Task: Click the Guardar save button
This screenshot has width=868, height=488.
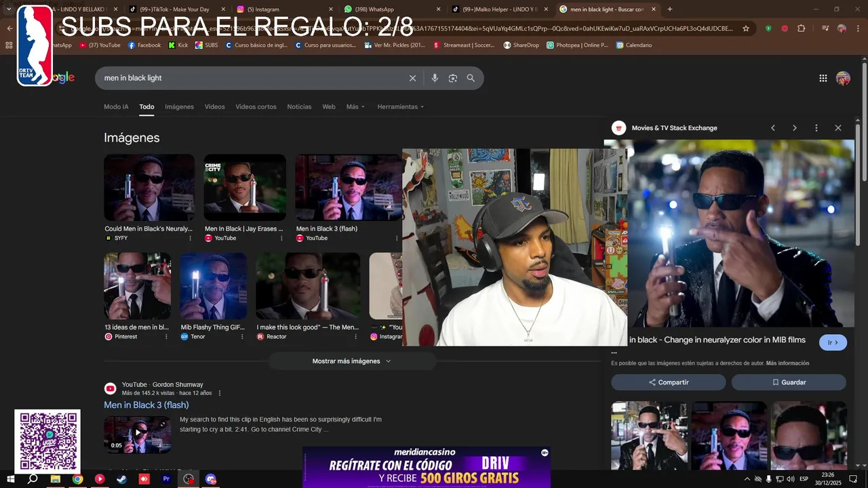Action: [789, 382]
